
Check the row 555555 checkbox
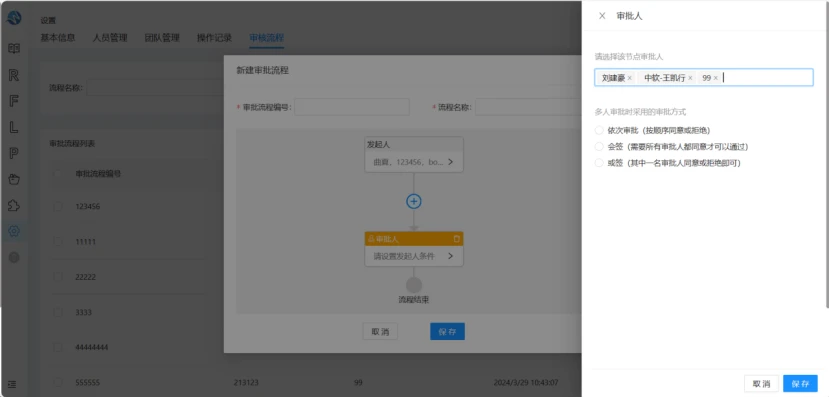(x=58, y=382)
